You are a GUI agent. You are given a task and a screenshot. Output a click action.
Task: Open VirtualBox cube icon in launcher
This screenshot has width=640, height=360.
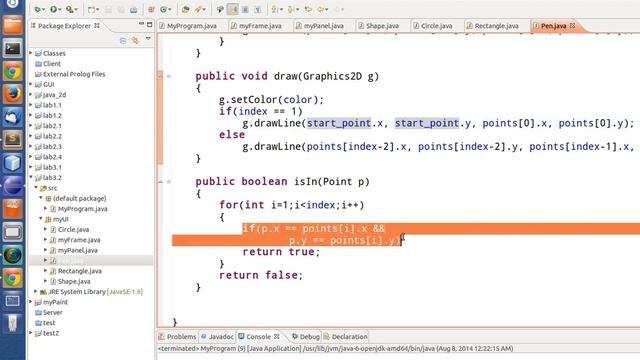pos(13,163)
